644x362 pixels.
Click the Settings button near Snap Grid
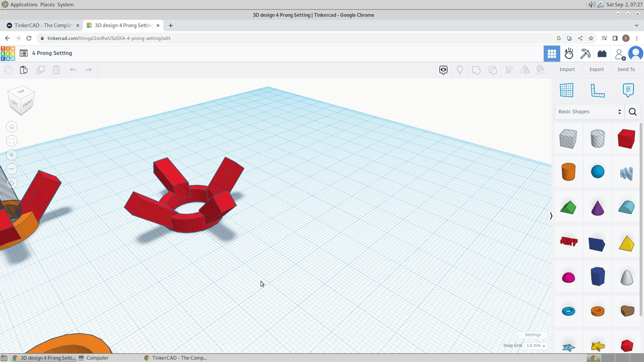pos(533,335)
